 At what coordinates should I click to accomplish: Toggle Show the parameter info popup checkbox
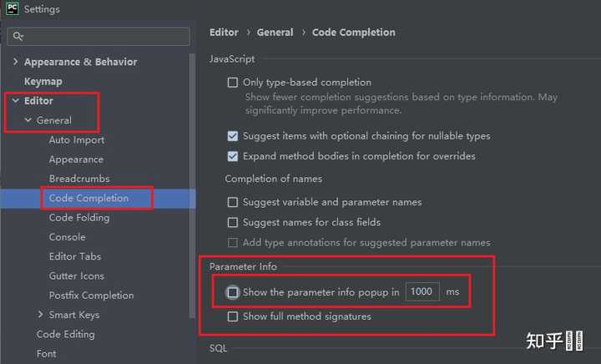click(232, 292)
